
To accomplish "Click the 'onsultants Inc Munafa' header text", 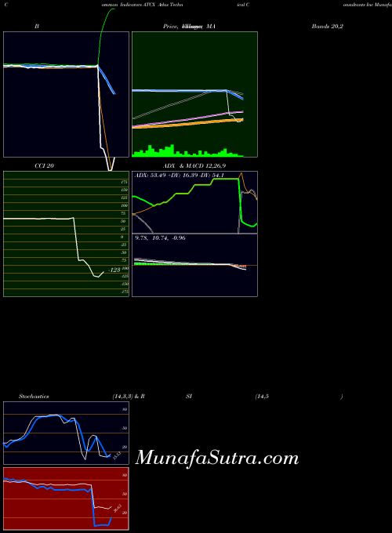I will 368,5.
